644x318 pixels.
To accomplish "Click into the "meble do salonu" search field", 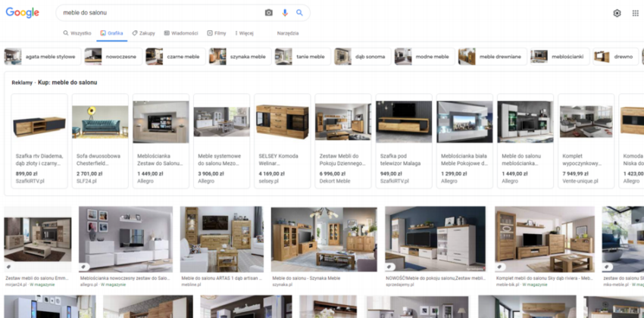I will pos(159,13).
